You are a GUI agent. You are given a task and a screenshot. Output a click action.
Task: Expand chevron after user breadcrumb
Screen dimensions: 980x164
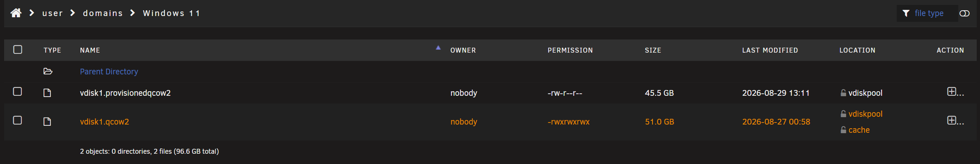(73, 13)
